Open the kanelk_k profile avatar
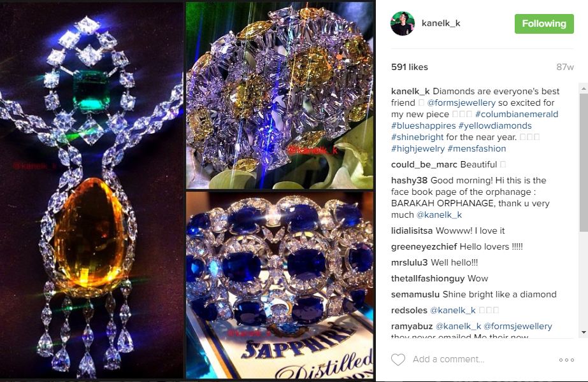Viewport: 588px width, 382px height. (403, 24)
